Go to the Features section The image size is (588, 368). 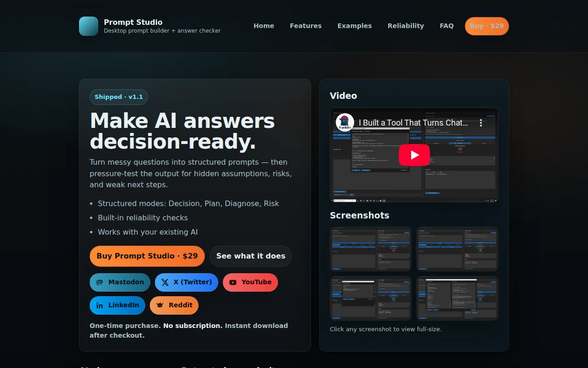click(x=305, y=26)
